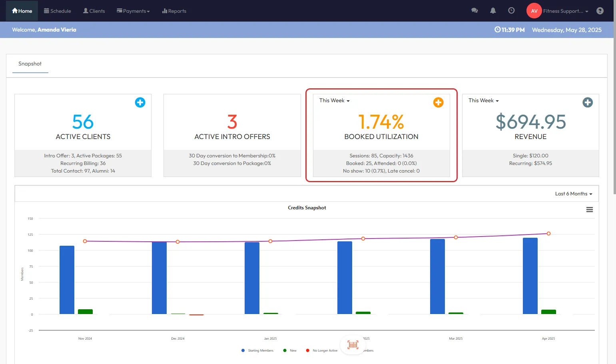Open This Week dropdown on Revenue card
Screen dimensions: 616x364
pos(483,101)
